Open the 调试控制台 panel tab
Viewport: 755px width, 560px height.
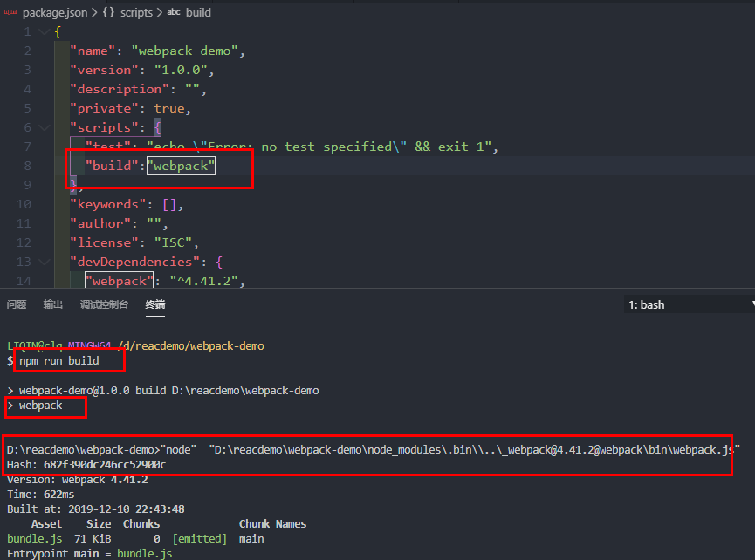point(104,304)
